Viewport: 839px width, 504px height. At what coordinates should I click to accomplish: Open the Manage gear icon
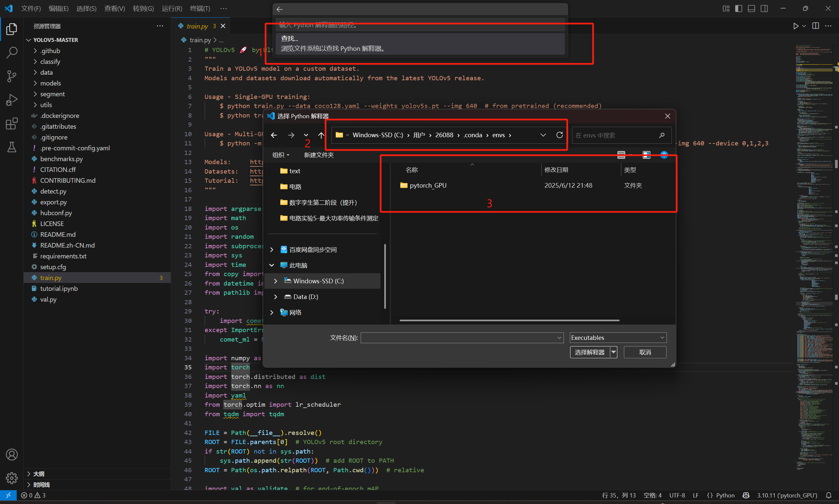(x=11, y=478)
